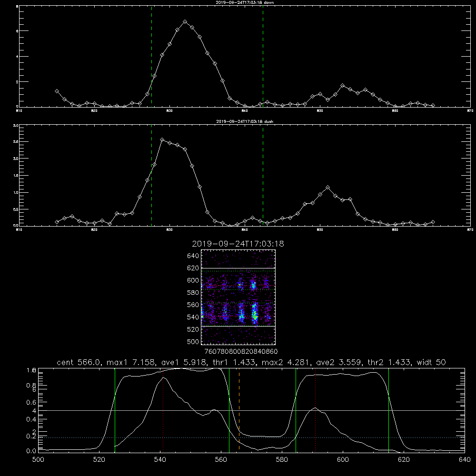Click the '540' label on bottom plot x-axis
The height and width of the screenshot is (476, 476).
(x=160, y=460)
